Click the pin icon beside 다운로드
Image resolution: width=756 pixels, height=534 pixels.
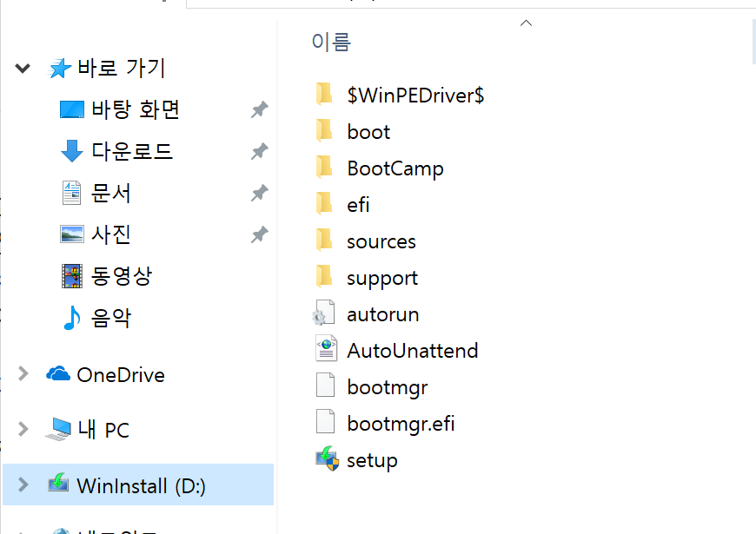260,151
